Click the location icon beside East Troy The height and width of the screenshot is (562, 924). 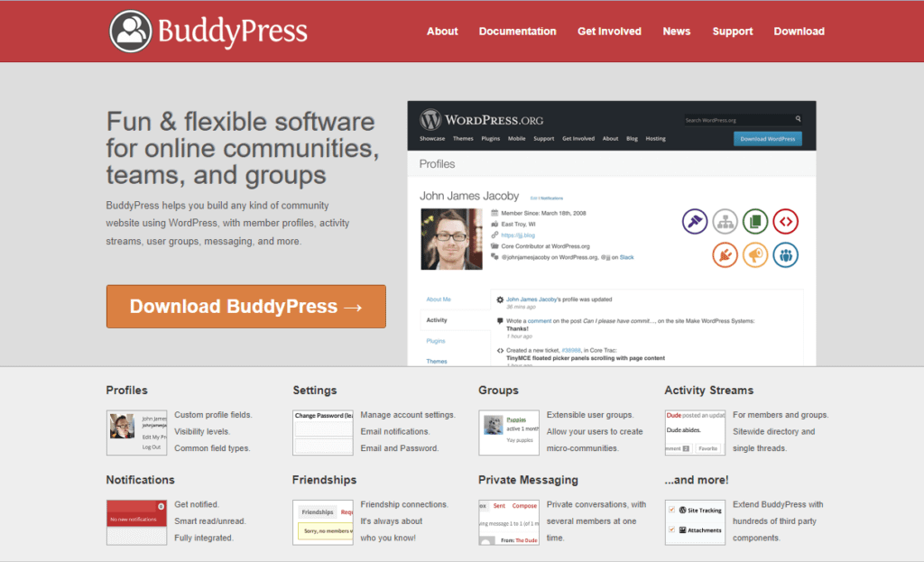click(494, 224)
